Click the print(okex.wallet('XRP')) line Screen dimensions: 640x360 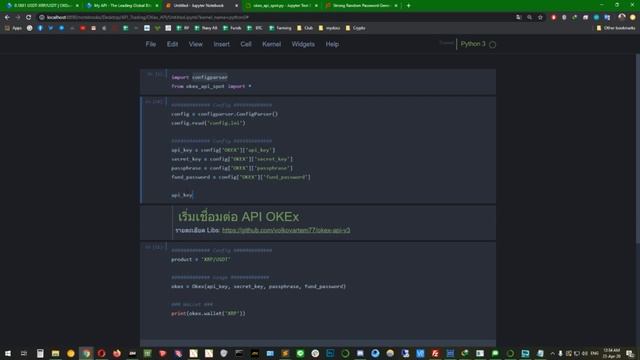tap(208, 313)
